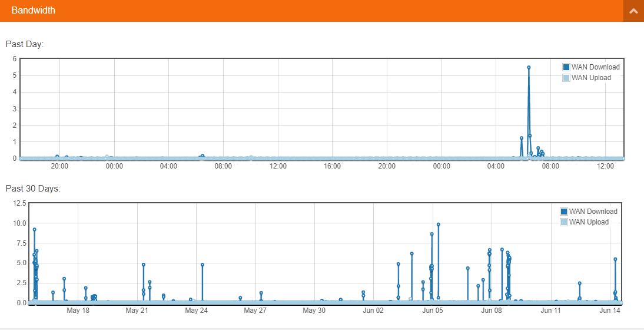Screen dimensions: 644x330
Task: Click the 6 y-axis value in Past Day chart
Action: pyautogui.click(x=15, y=59)
